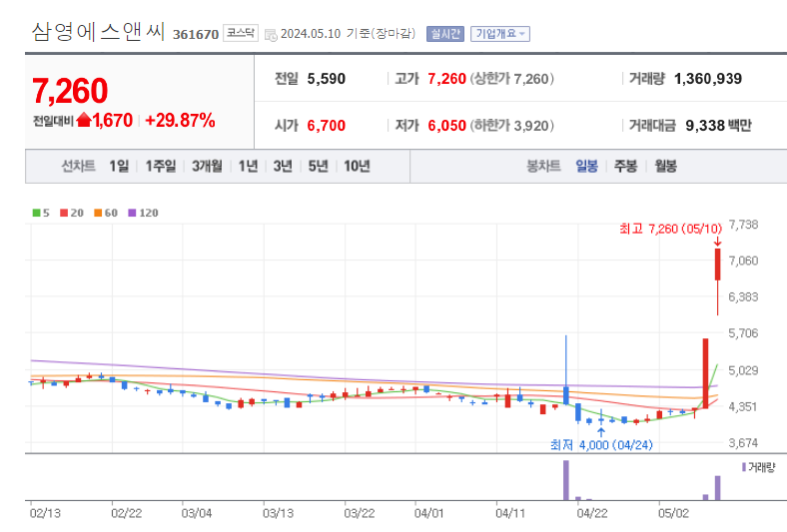
Task: Click the 2024.05.10 기준(장마감) date text
Action: [x=348, y=34]
